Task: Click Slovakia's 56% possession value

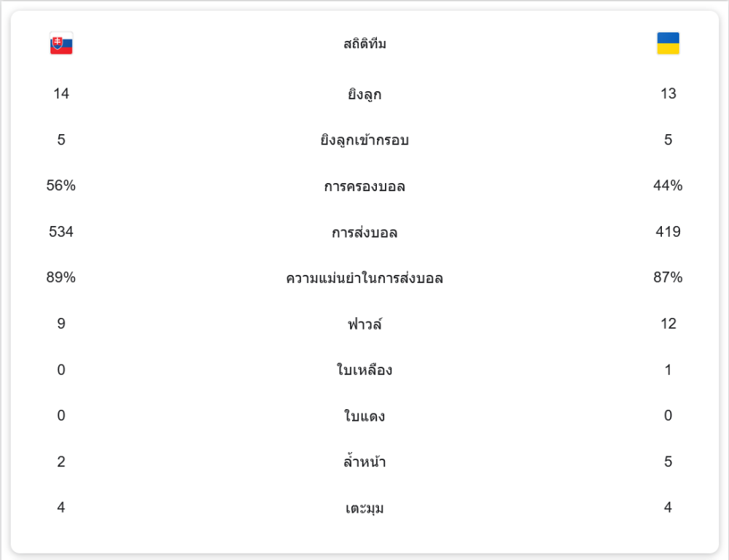Action: 61,186
